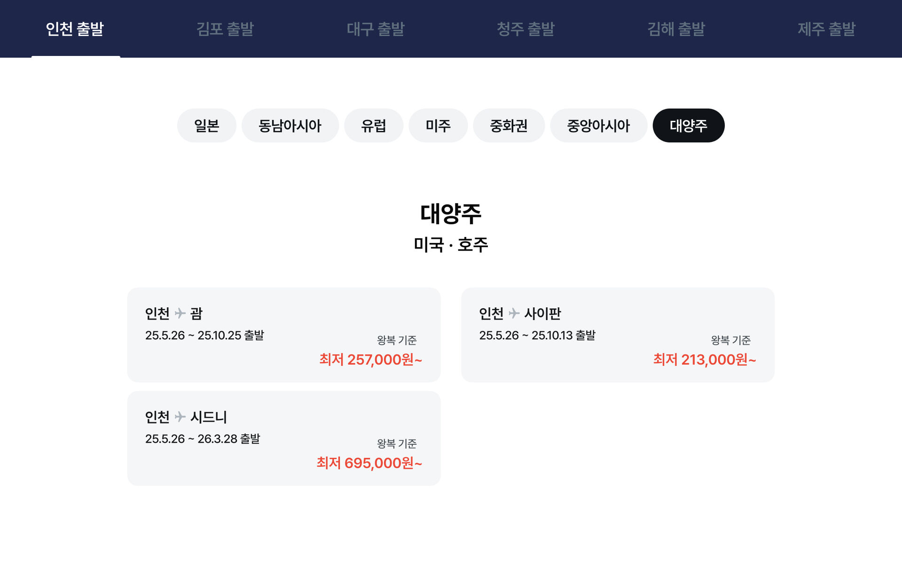The height and width of the screenshot is (588, 902).
Task: Open the 대구 출발 tab
Action: pos(375,29)
